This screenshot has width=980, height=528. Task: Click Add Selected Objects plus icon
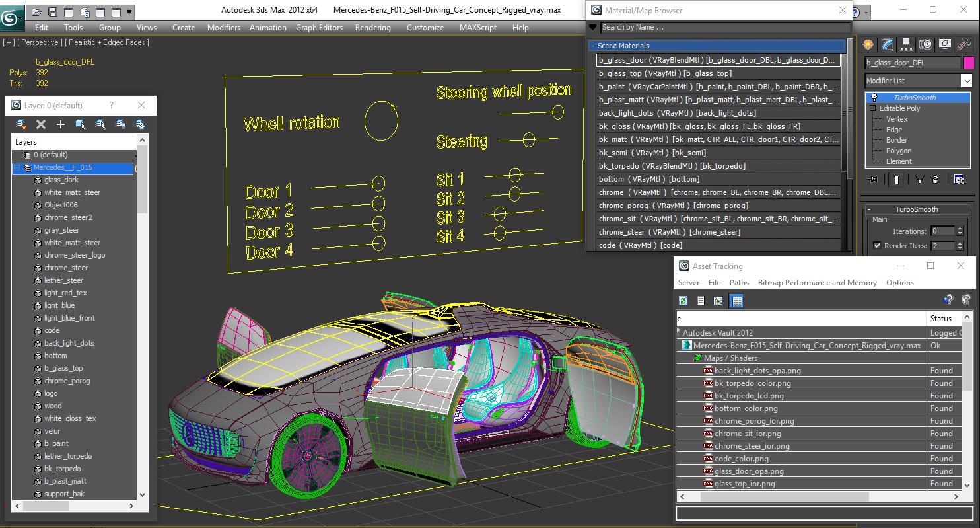(x=61, y=124)
